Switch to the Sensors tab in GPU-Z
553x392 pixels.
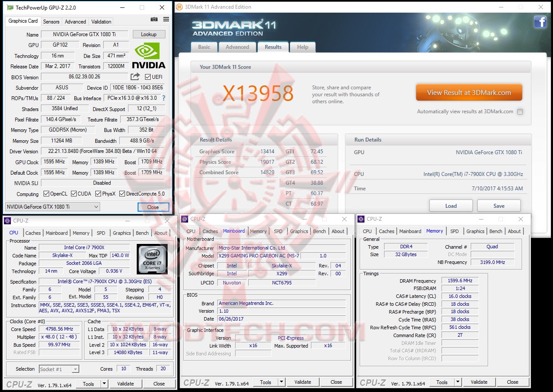(x=51, y=21)
